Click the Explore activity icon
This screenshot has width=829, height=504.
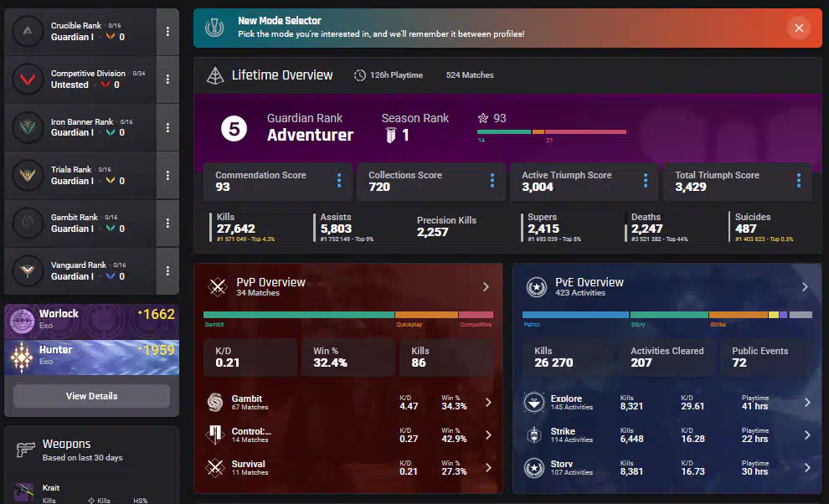[534, 403]
